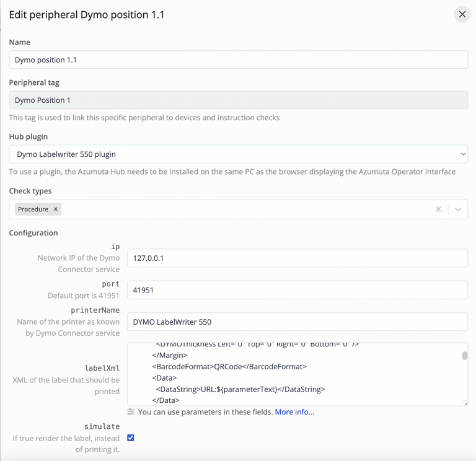The height and width of the screenshot is (461, 476).
Task: Close the Edit peripheral dialog
Action: 462,14
